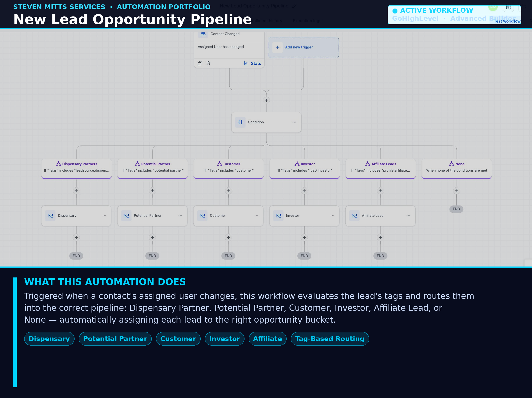This screenshot has width=532, height=398.
Task: Click 'If "Tags" includes "customer"' text
Action: [229, 171]
